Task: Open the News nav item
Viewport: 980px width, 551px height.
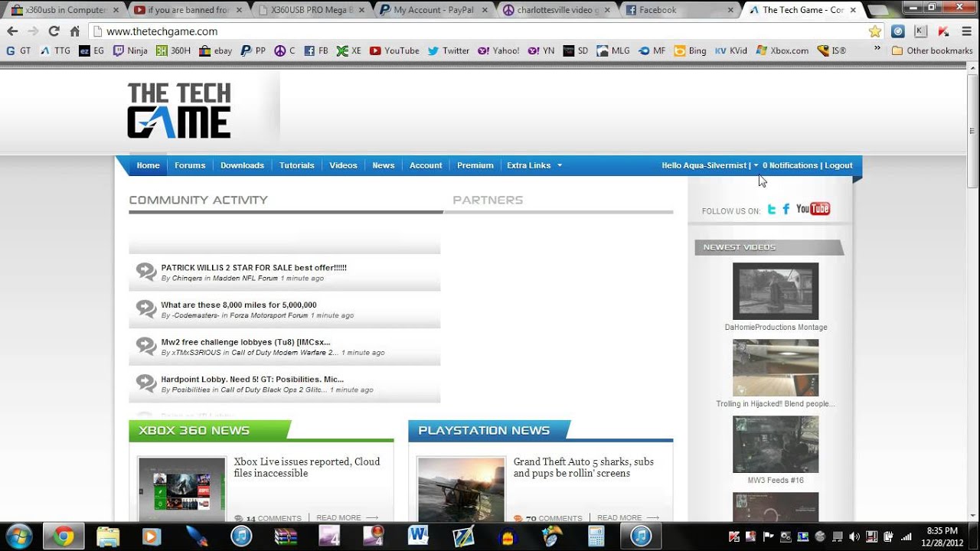Action: coord(384,165)
